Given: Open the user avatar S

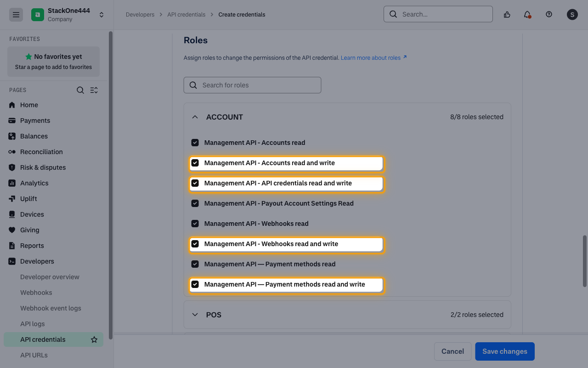Looking at the screenshot, I should click(x=572, y=15).
